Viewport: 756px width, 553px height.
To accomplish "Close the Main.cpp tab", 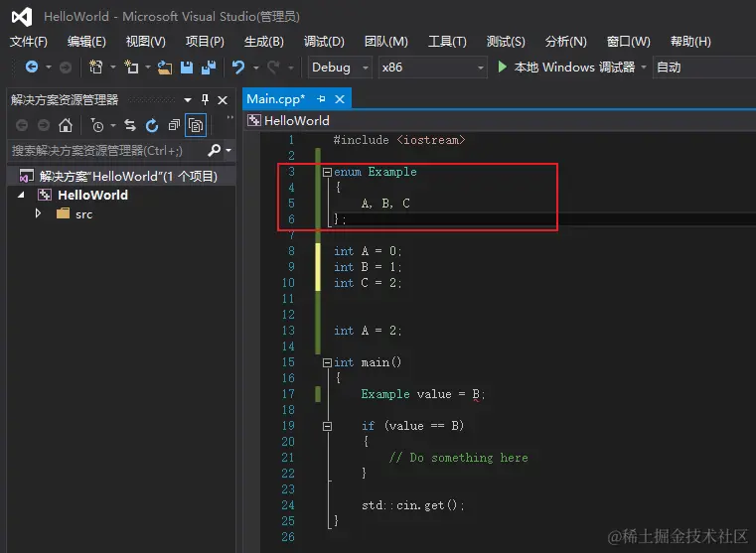I will coord(340,99).
